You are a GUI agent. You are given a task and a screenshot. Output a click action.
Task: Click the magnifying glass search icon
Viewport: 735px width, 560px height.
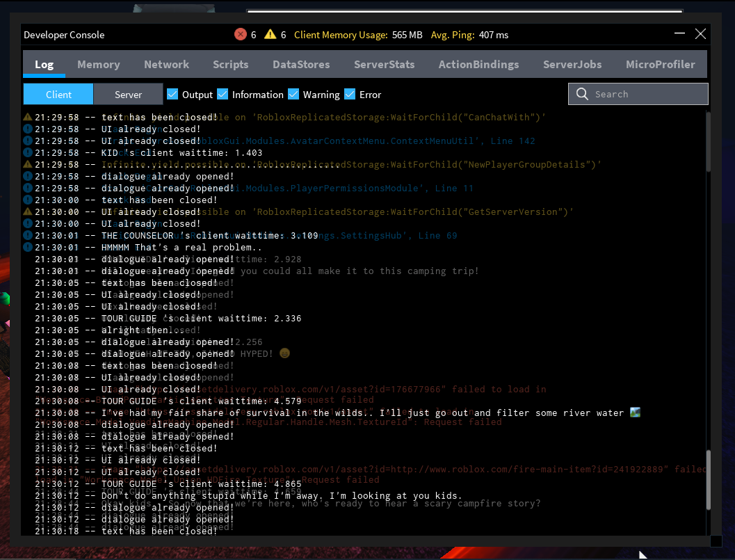(582, 94)
